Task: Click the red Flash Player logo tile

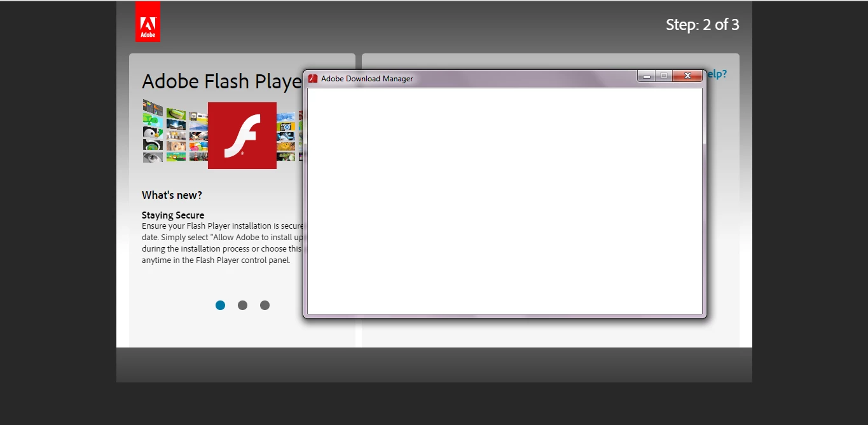Action: (242, 135)
